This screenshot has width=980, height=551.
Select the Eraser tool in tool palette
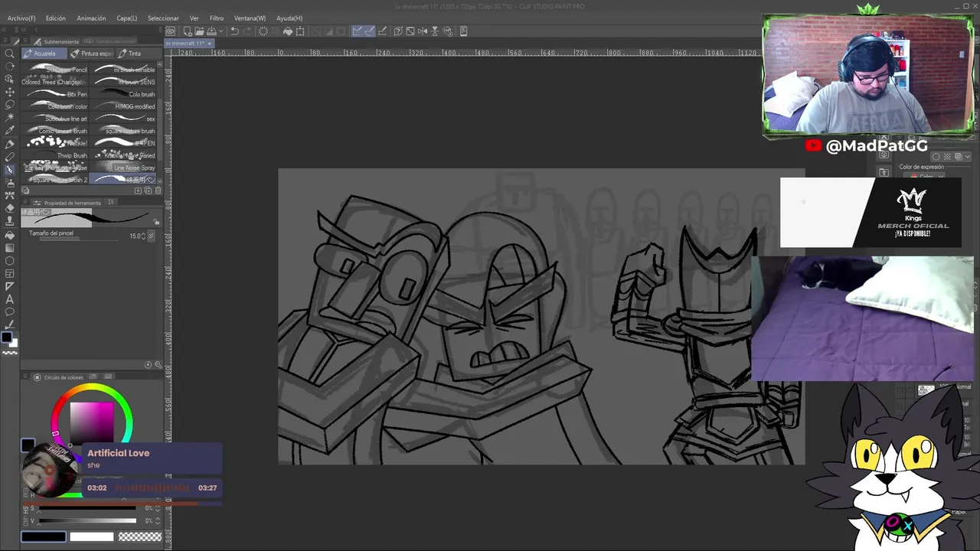click(x=10, y=209)
